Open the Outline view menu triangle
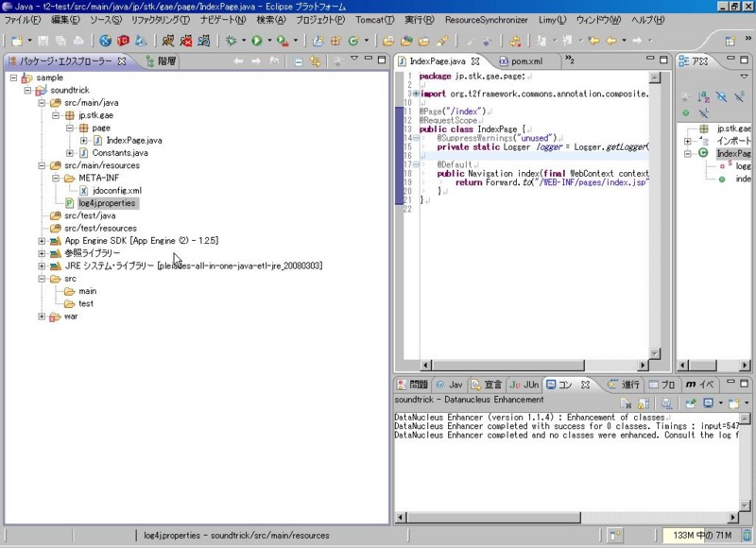 pos(744,77)
